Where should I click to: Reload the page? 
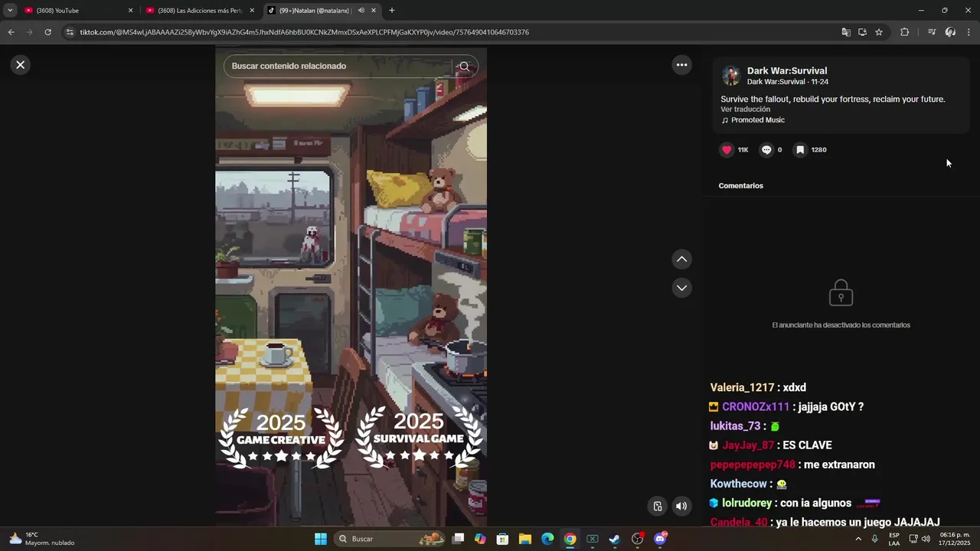[47, 32]
